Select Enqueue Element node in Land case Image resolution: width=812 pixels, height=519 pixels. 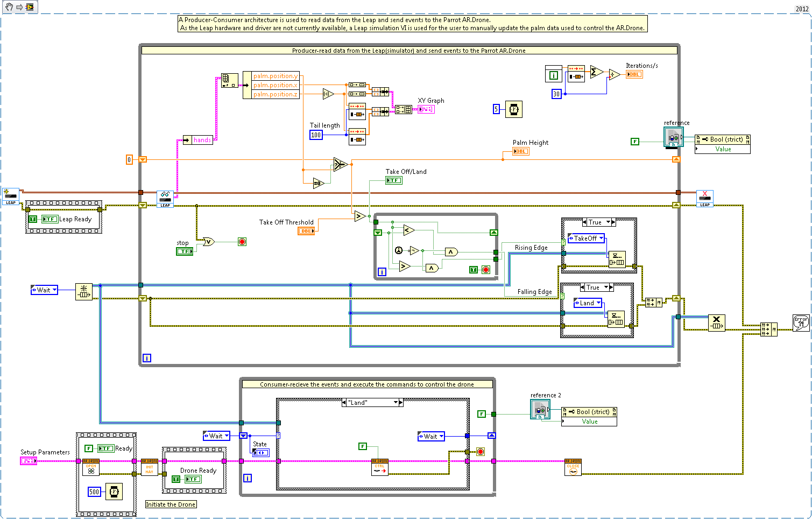616,319
